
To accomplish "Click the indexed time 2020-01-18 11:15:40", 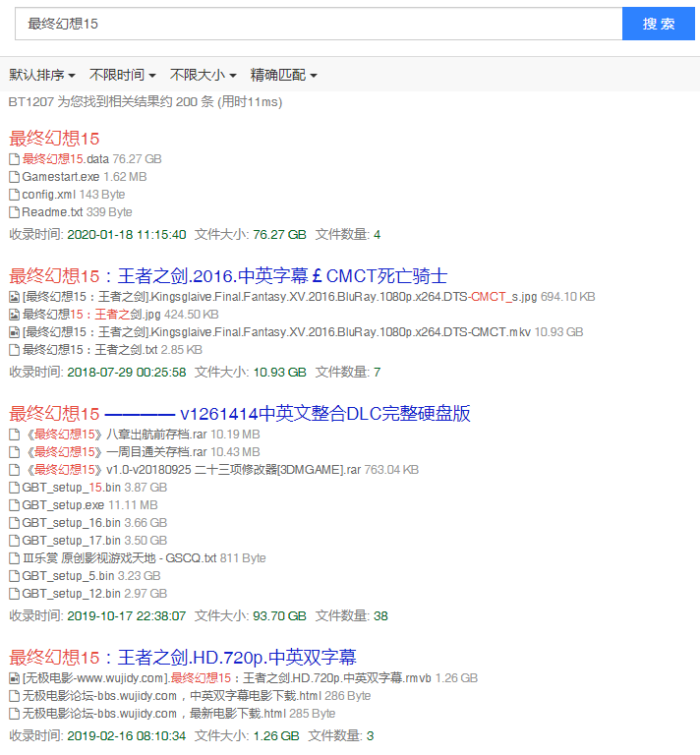I will [x=127, y=235].
